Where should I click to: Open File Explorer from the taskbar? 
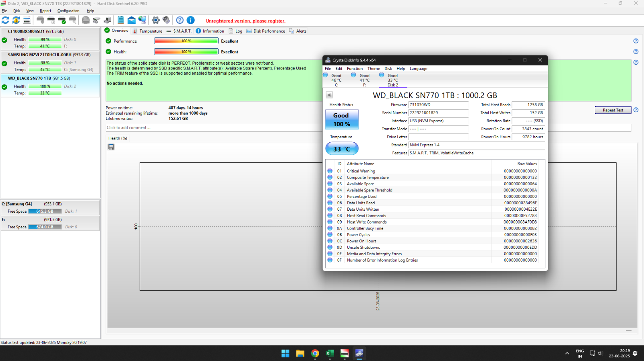(x=300, y=353)
